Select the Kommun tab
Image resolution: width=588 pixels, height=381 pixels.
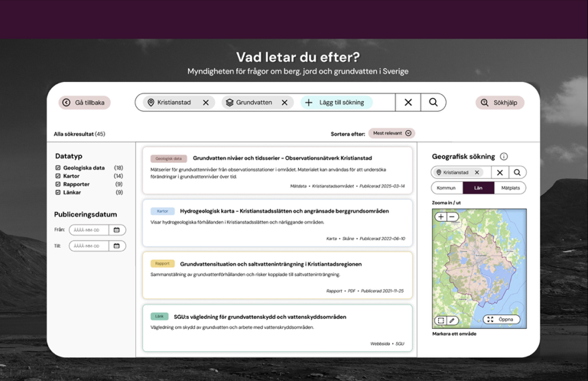(x=447, y=187)
